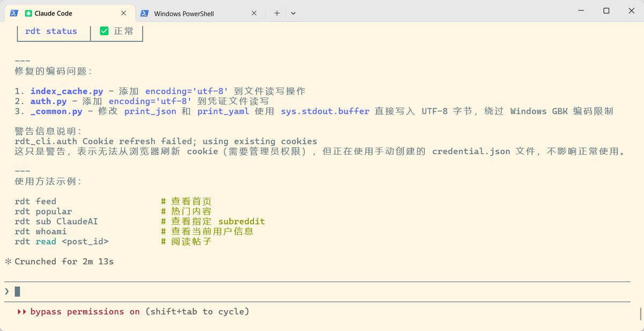This screenshot has width=644, height=331.
Task: Click the terminal scrollbar thumb at bottom right
Action: pyautogui.click(x=641, y=313)
